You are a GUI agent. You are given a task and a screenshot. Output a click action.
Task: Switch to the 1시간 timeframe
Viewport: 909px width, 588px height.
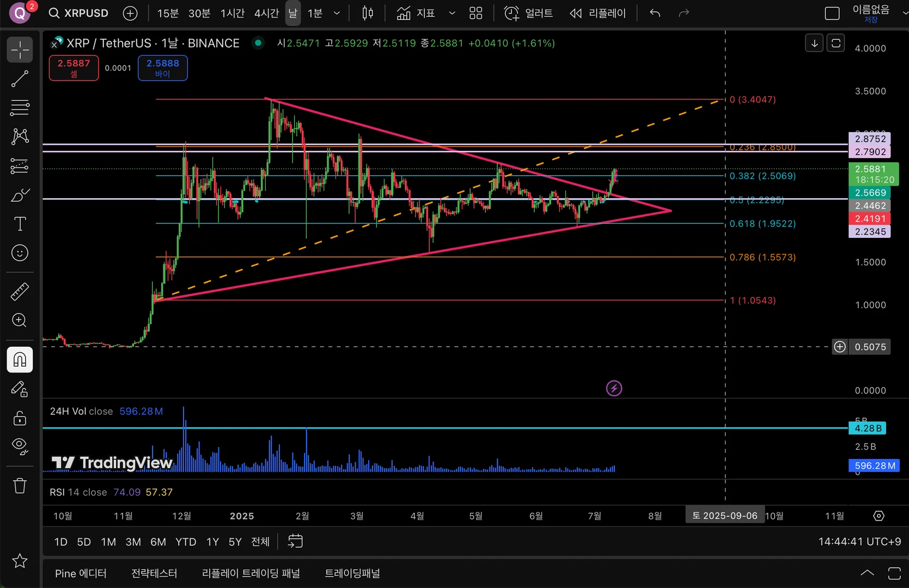pos(233,13)
